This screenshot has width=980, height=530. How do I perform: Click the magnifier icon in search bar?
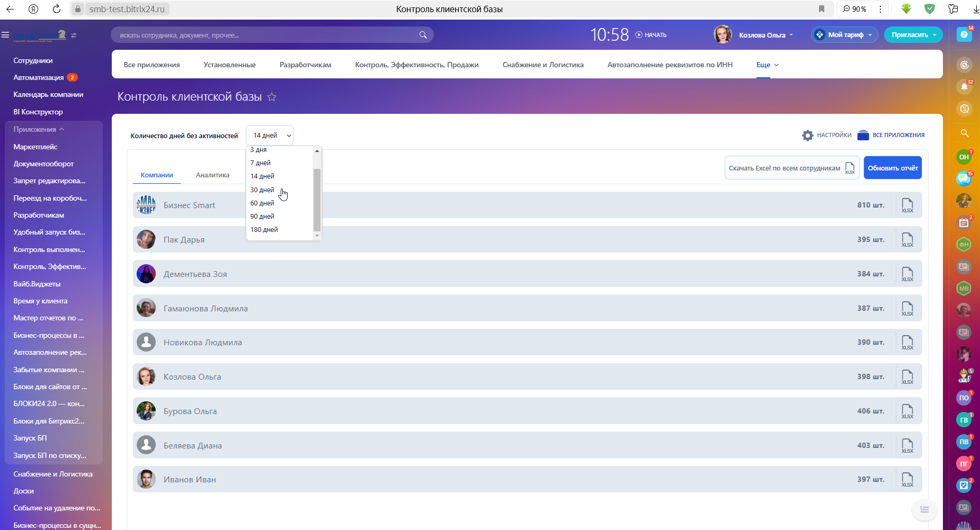pyautogui.click(x=423, y=35)
